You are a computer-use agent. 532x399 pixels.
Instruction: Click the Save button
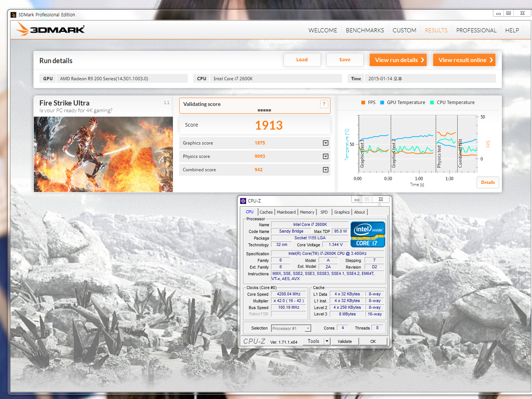[x=345, y=60]
